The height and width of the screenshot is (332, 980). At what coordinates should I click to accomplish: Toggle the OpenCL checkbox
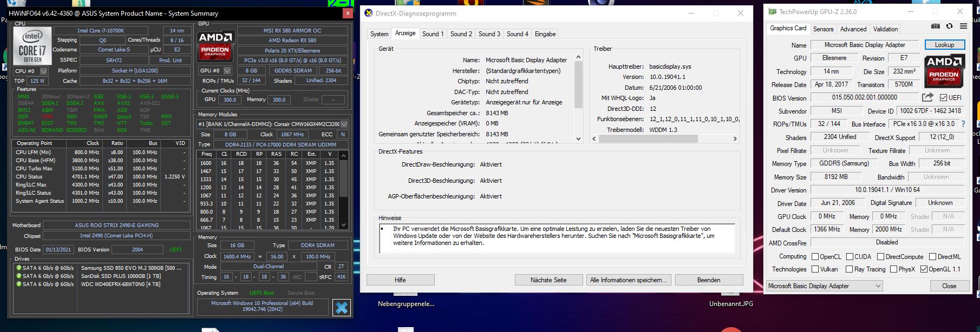[815, 257]
